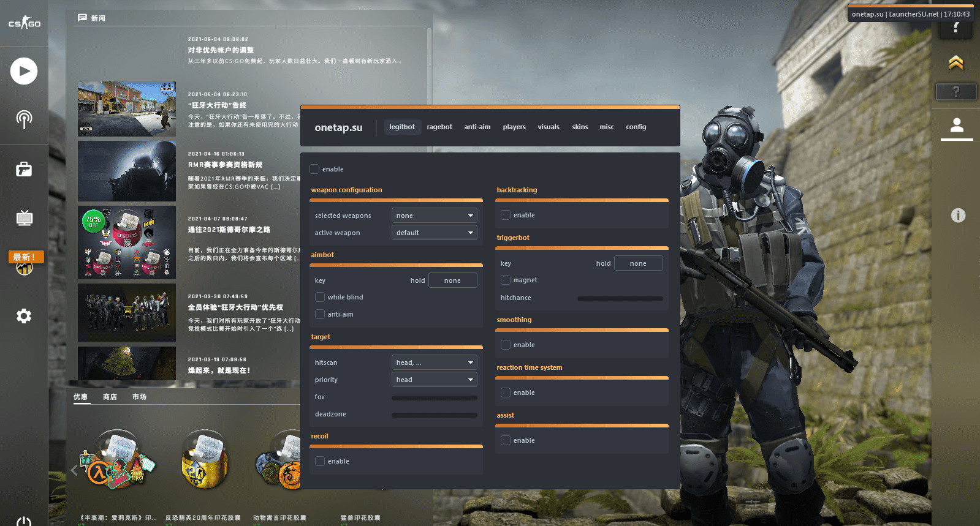Open the Play menu icon
980x526 pixels.
point(24,71)
